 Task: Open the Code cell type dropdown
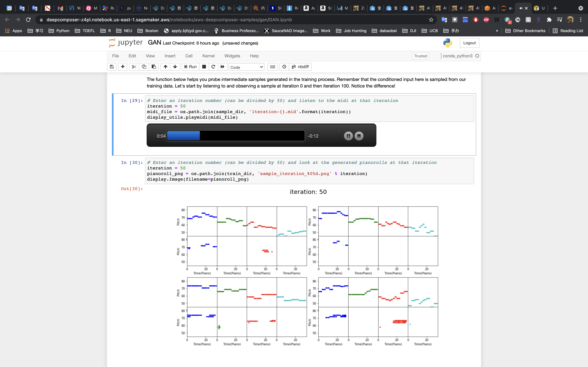(x=246, y=67)
